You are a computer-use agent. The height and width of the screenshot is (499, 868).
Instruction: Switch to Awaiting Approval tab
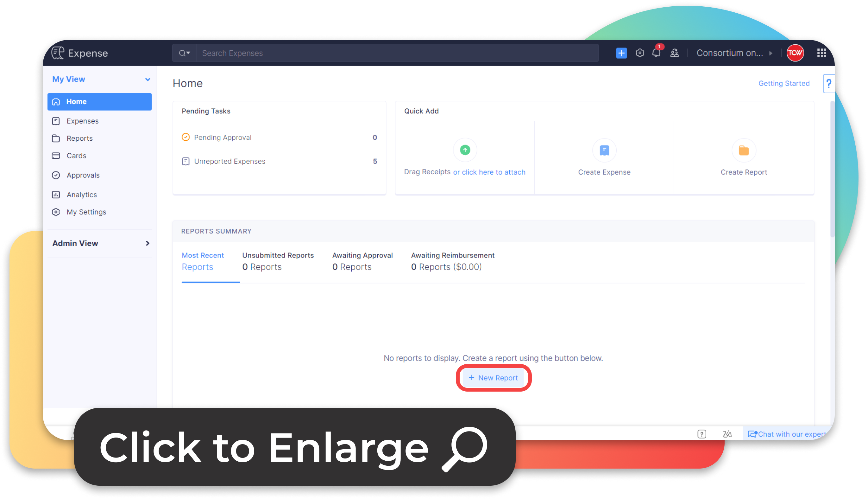[362, 261]
